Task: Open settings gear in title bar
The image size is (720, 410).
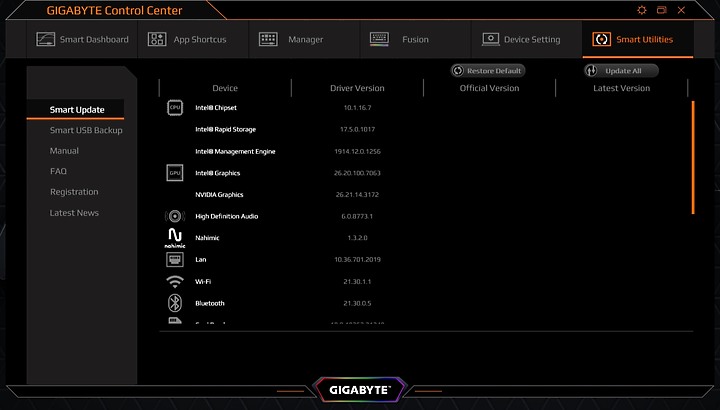Action: pos(642,10)
